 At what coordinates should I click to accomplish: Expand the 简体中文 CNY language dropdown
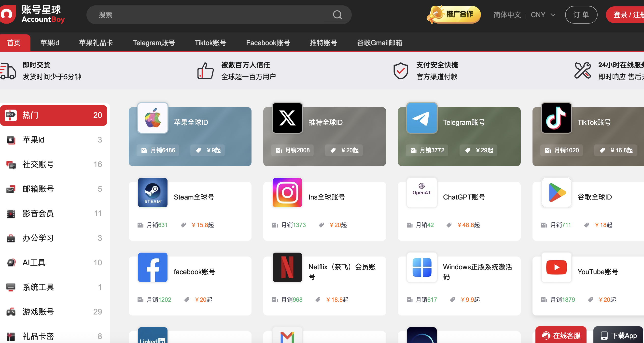524,15
